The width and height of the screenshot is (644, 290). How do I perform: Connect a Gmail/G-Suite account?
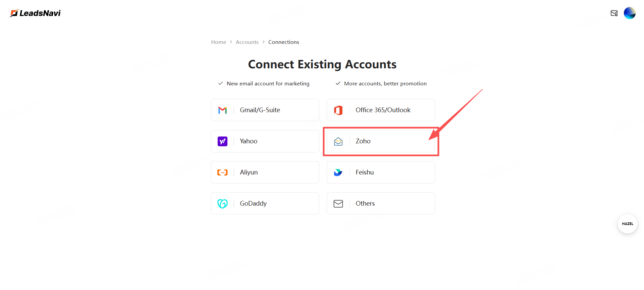[265, 110]
